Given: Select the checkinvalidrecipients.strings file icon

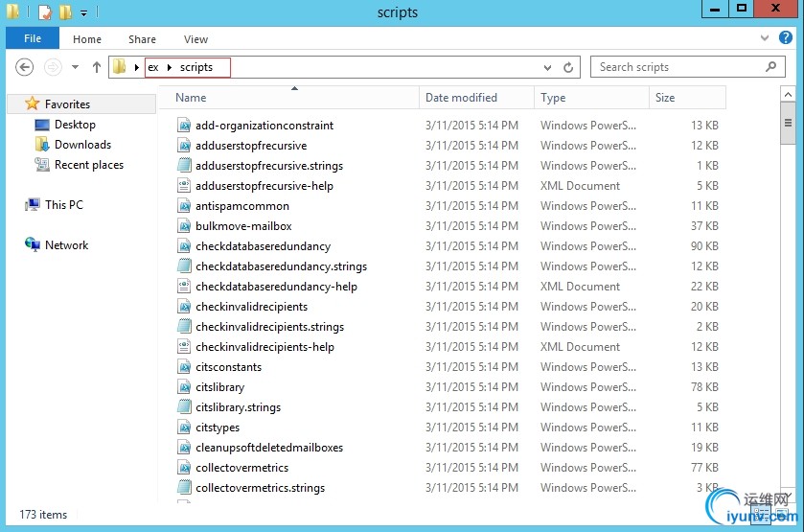Looking at the screenshot, I should [x=184, y=326].
